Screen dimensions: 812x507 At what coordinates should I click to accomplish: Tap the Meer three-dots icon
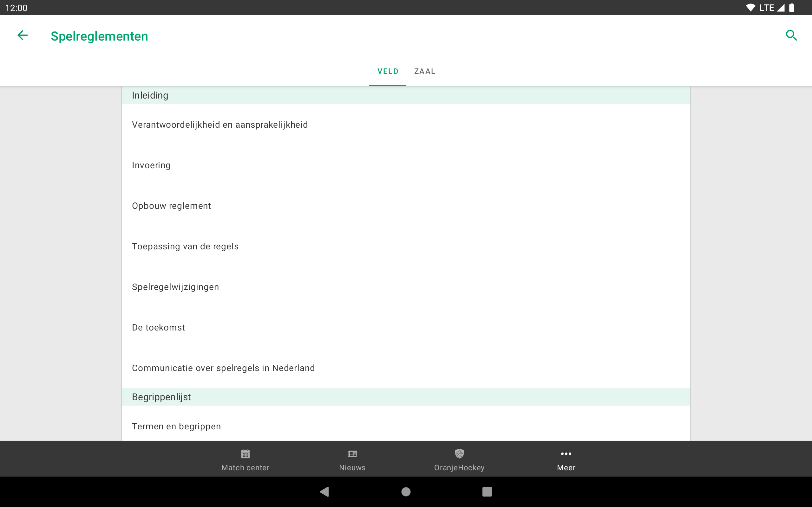point(566,454)
